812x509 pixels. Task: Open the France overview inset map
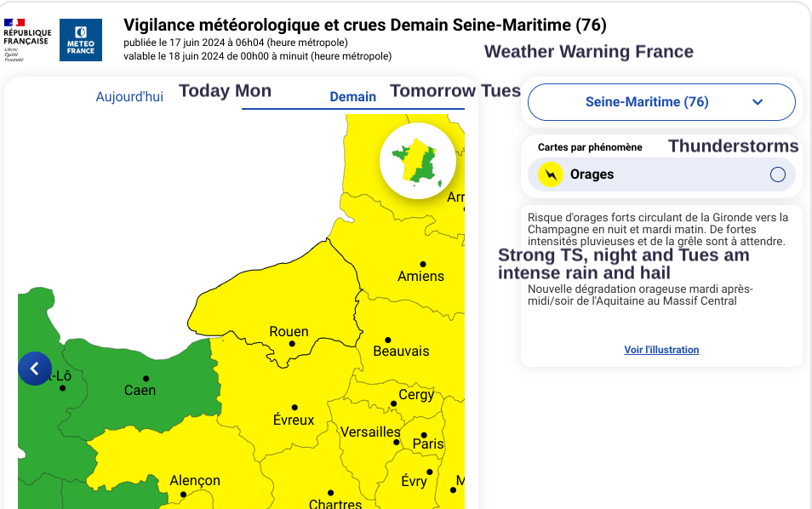(417, 162)
